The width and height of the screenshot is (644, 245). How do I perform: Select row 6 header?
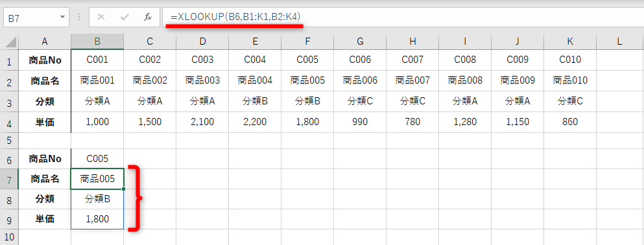click(10, 159)
